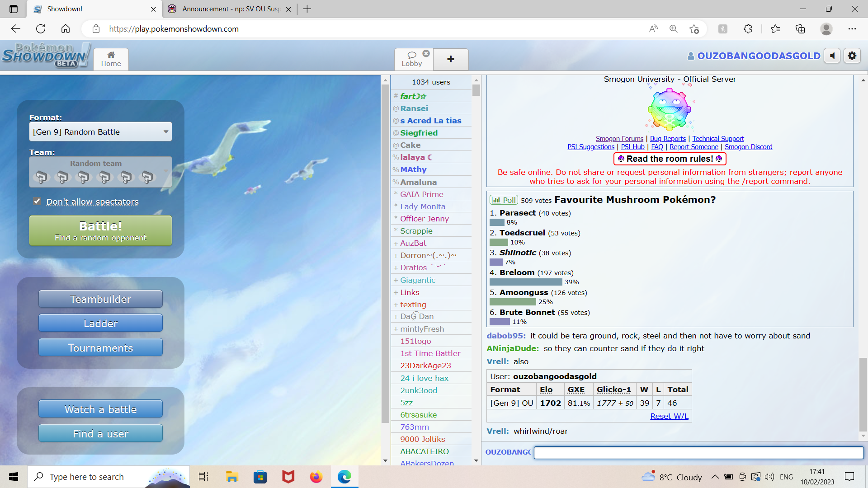Add this page to favorites with the star icon

click(x=694, y=29)
